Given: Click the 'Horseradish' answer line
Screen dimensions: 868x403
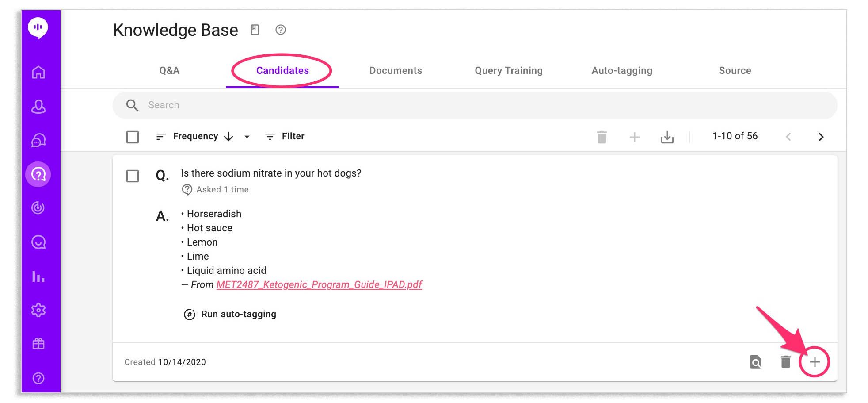Looking at the screenshot, I should [214, 214].
